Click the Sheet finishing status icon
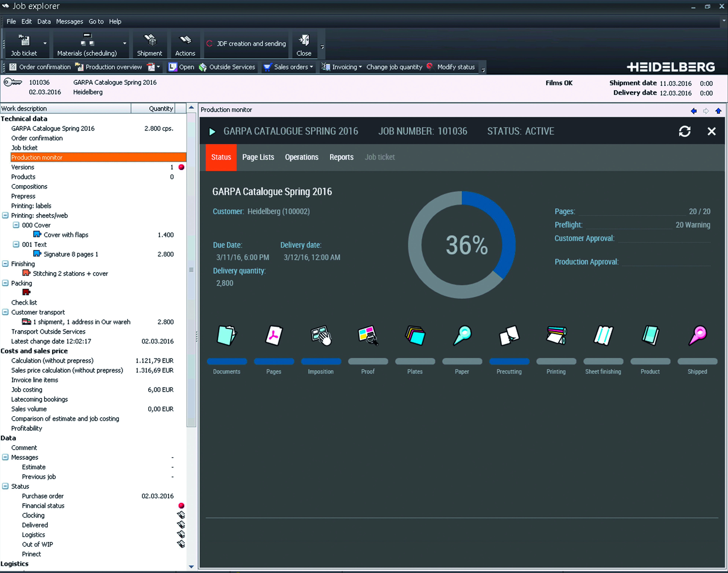 [603, 336]
